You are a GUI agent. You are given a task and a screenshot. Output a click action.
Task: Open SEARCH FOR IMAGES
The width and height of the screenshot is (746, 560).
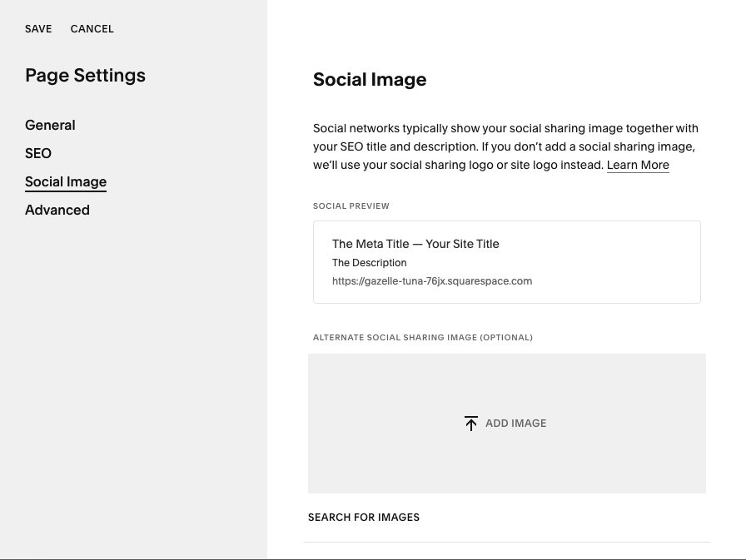click(x=364, y=518)
